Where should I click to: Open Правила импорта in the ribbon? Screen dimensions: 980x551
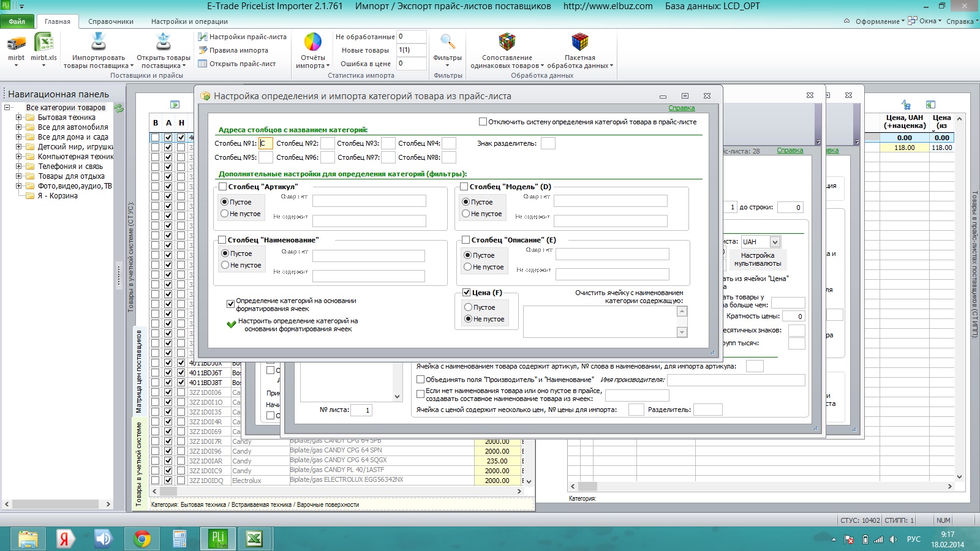(x=233, y=50)
